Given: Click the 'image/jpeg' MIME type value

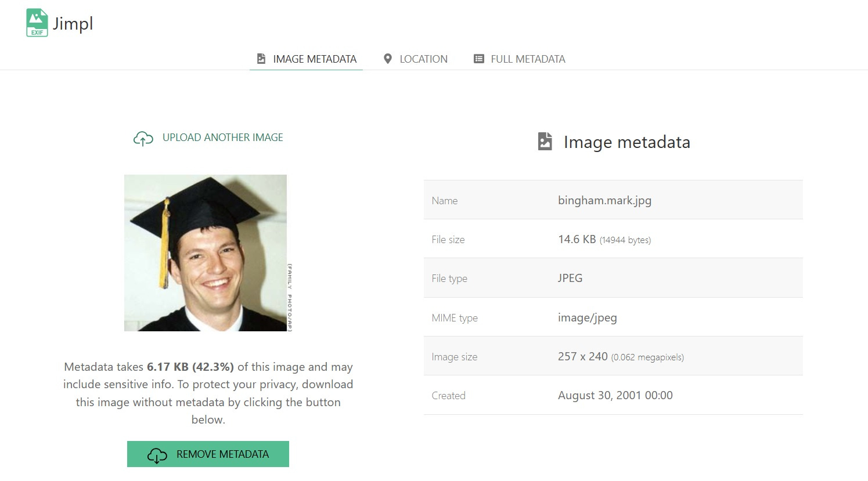Looking at the screenshot, I should [588, 317].
